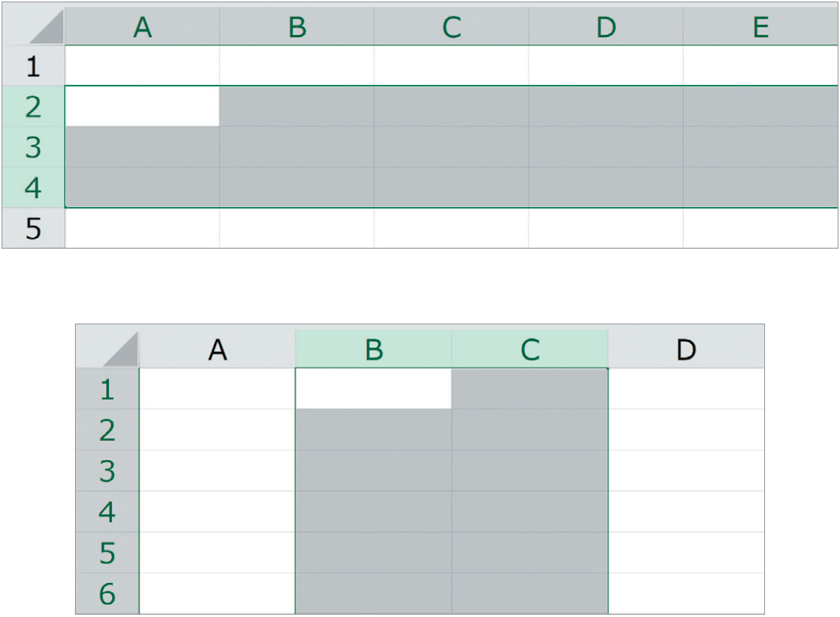Click Select All triangle in bottom spreadsheet
This screenshot has width=840, height=617.
tap(121, 350)
